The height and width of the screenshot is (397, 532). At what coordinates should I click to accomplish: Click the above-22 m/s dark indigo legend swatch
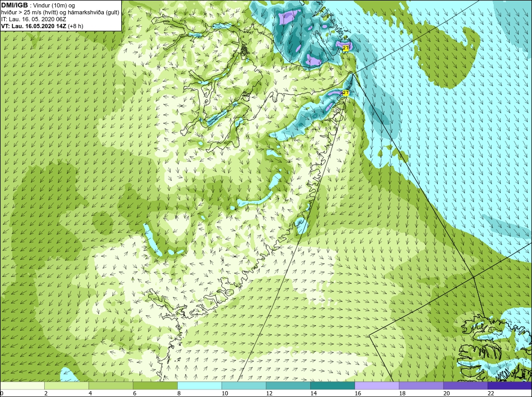pos(510,385)
